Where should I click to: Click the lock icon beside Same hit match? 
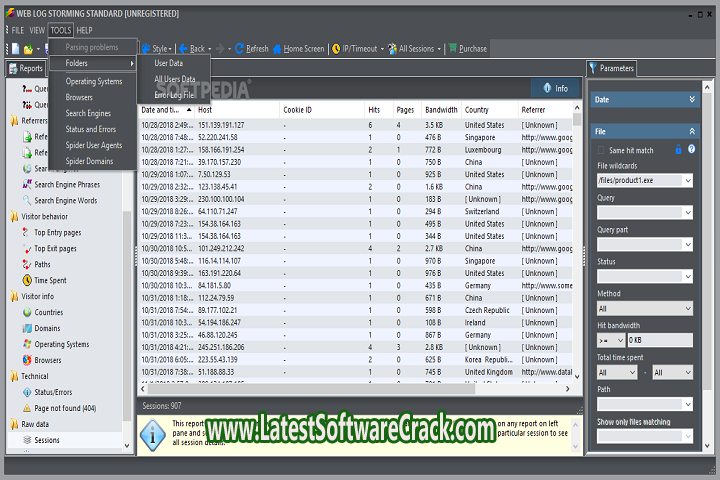(x=678, y=149)
